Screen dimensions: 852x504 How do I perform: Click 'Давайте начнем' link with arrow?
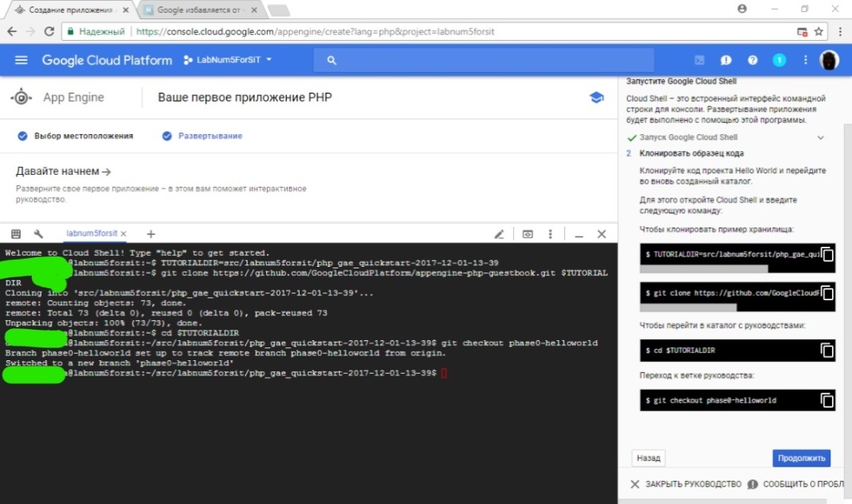[x=64, y=172]
